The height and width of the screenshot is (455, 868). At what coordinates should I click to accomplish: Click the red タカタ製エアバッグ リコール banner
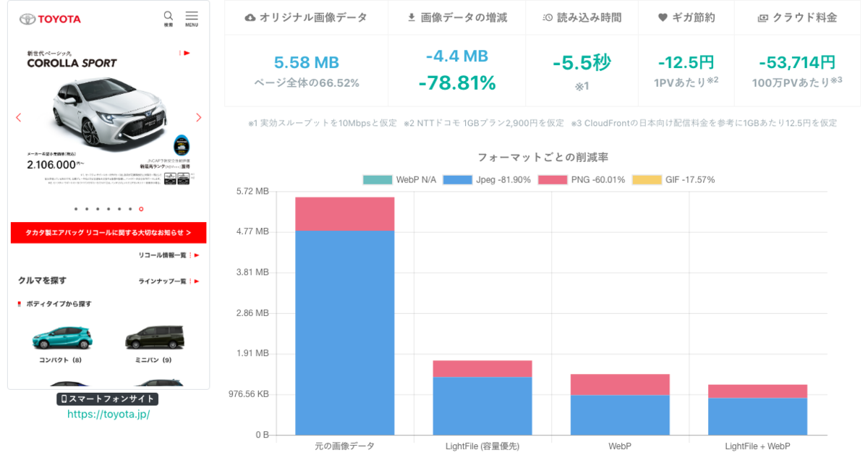(109, 233)
